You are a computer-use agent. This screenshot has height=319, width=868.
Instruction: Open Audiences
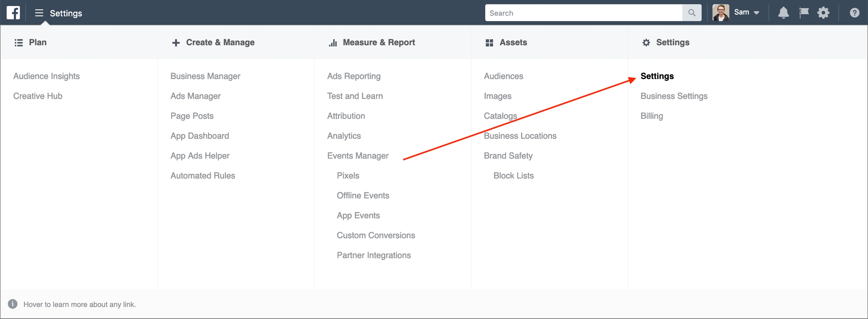(503, 76)
